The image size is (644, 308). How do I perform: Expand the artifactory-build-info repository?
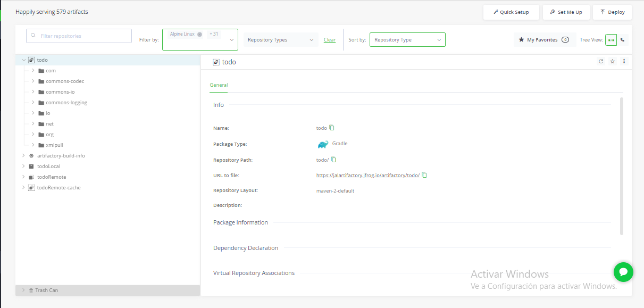pyautogui.click(x=23, y=156)
